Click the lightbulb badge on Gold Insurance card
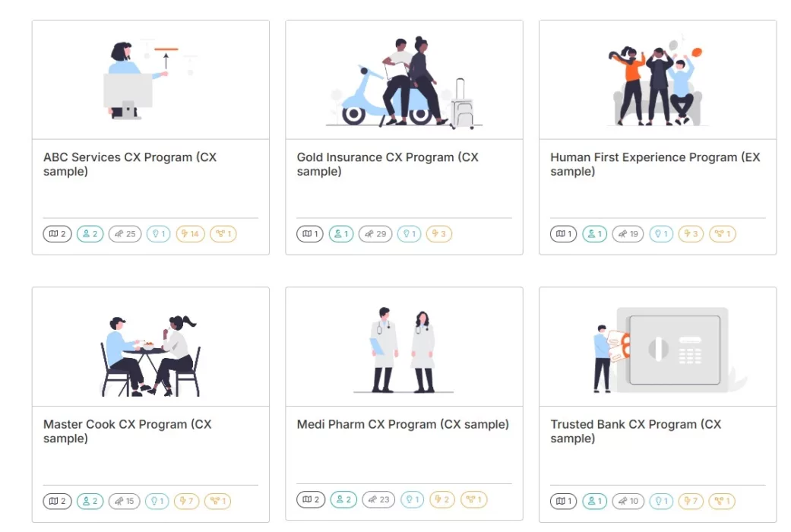Image resolution: width=791 pixels, height=532 pixels. coord(409,233)
